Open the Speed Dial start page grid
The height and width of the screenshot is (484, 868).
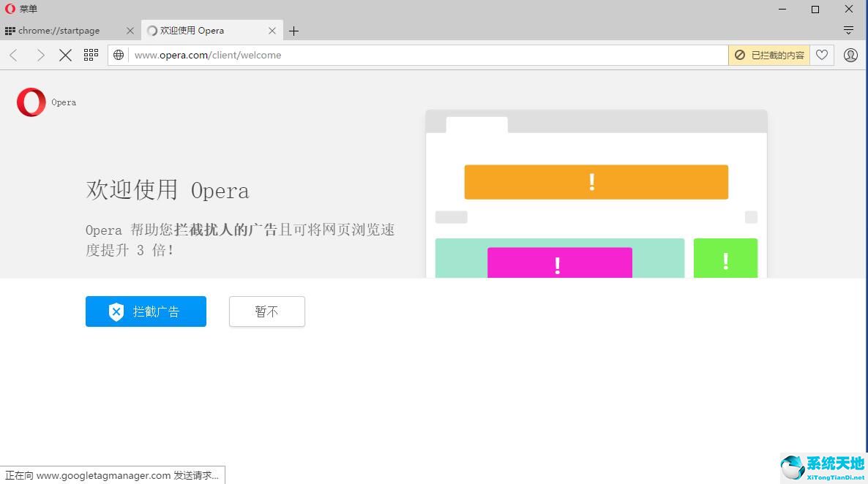[91, 55]
